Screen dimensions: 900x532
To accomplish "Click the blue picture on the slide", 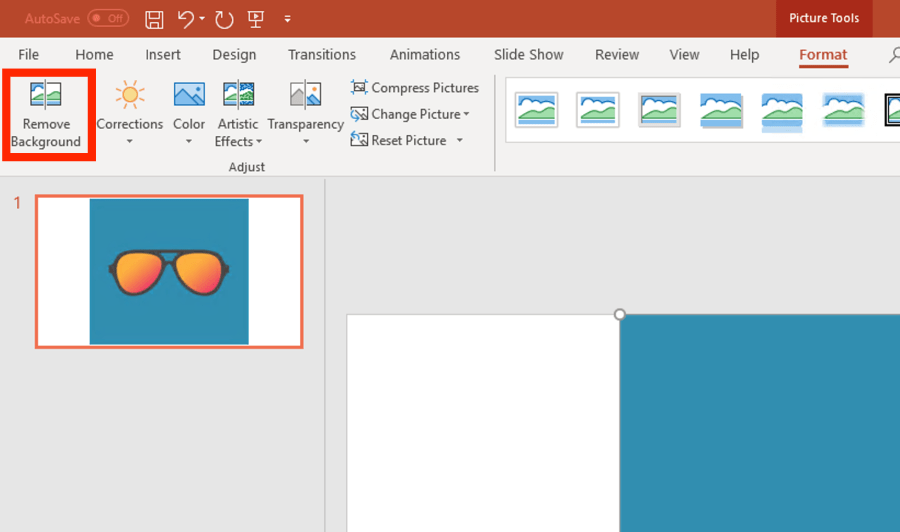I will tap(759, 423).
